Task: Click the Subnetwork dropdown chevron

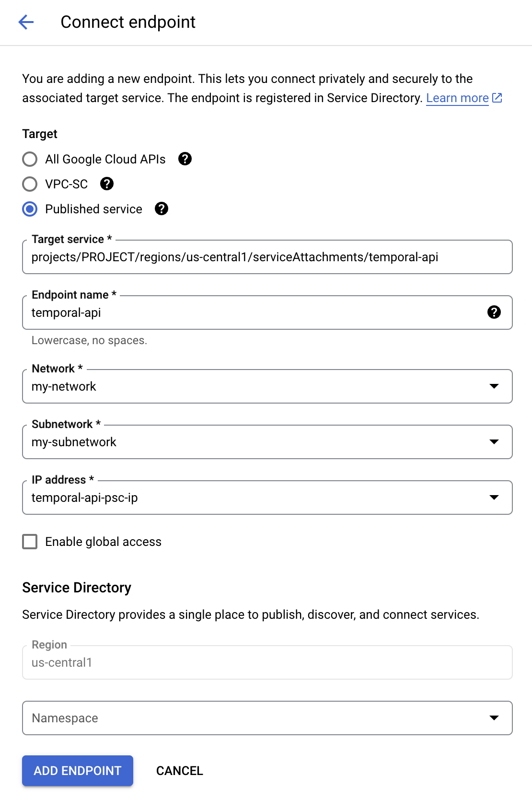Action: click(495, 442)
